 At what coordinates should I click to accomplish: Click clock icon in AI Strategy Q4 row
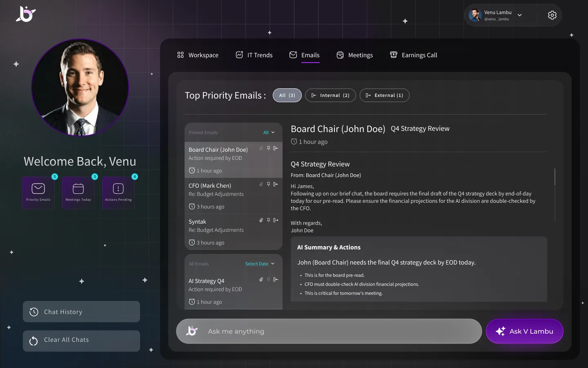(192, 302)
